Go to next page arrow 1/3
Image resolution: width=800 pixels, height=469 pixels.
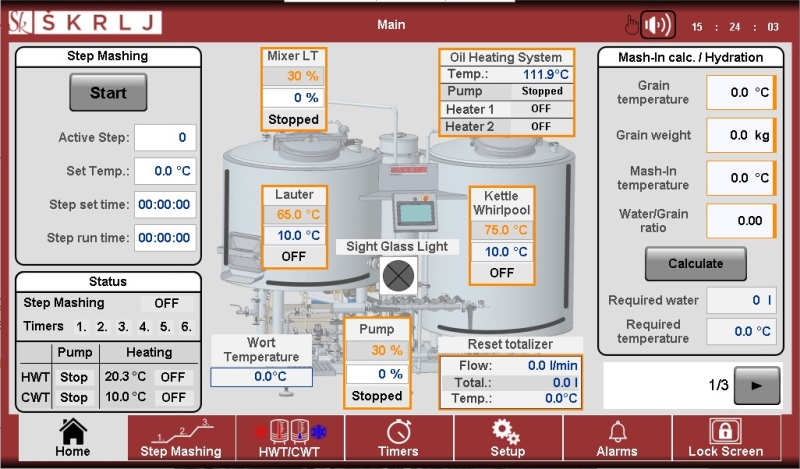pyautogui.click(x=756, y=385)
